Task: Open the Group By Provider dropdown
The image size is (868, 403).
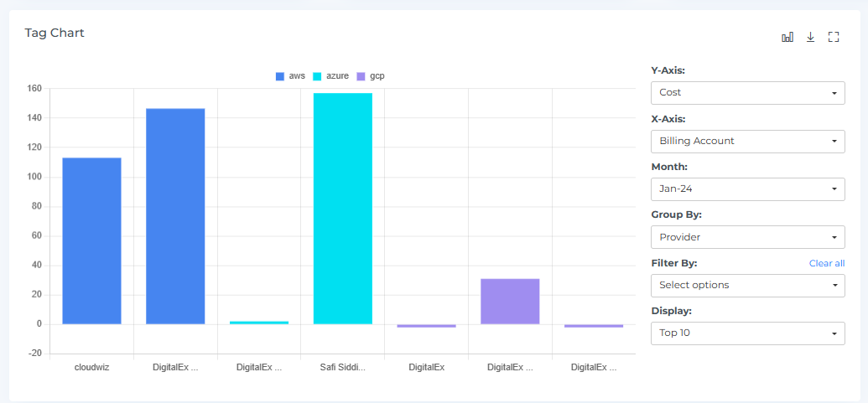Action: tap(747, 237)
